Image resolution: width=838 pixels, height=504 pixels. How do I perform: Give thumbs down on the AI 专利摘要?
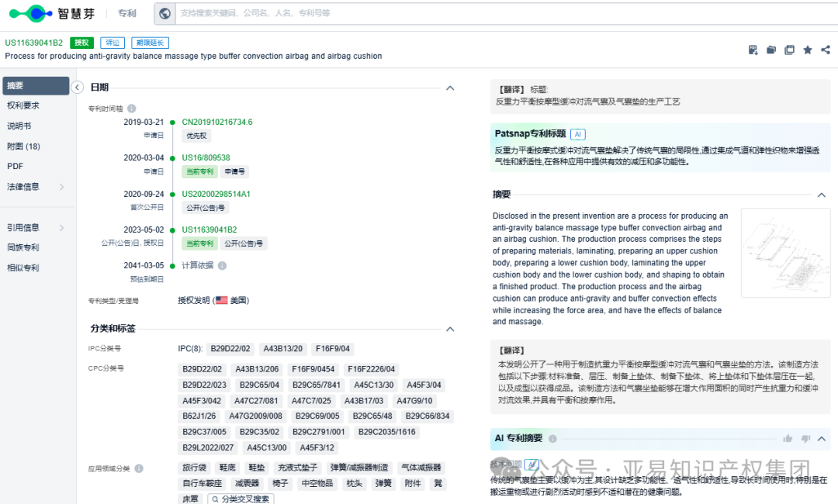(805, 439)
